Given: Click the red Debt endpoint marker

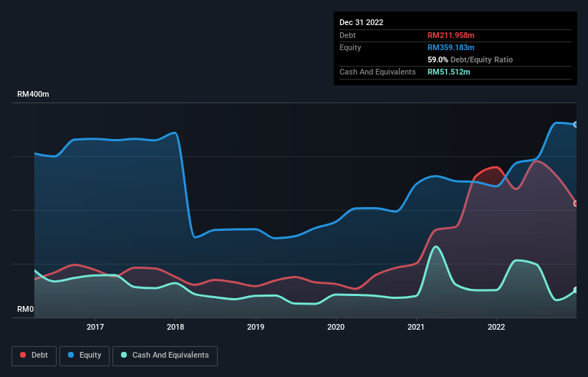Looking at the screenshot, I should [576, 204].
